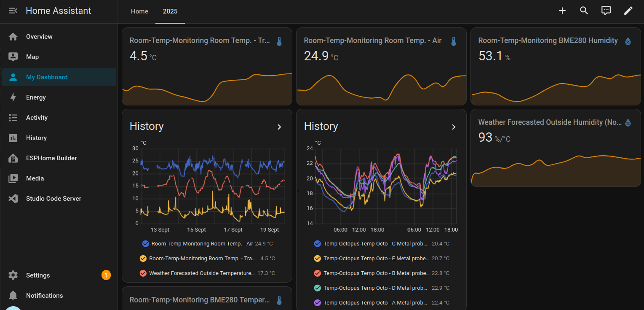Open the Map sidebar icon
The height and width of the screenshot is (310, 644).
click(x=13, y=57)
